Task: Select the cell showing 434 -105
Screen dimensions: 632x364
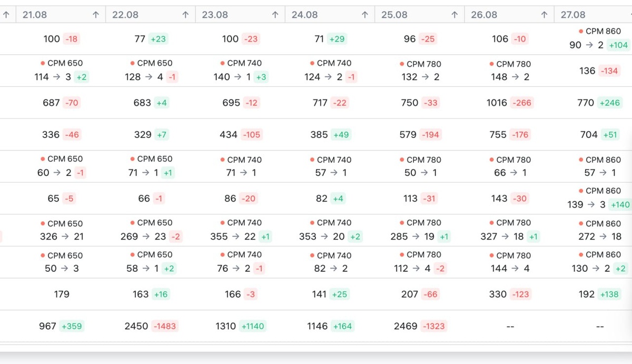Action: pyautogui.click(x=240, y=135)
